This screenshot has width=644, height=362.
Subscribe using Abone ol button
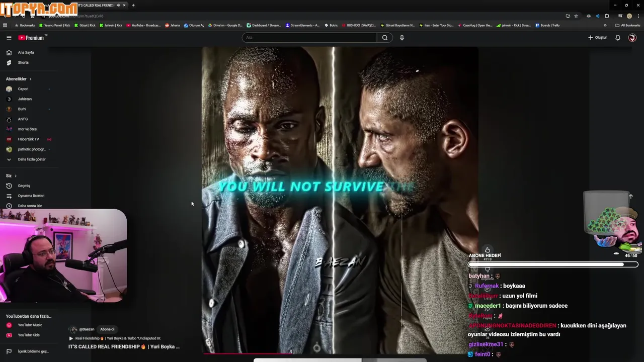point(107,329)
